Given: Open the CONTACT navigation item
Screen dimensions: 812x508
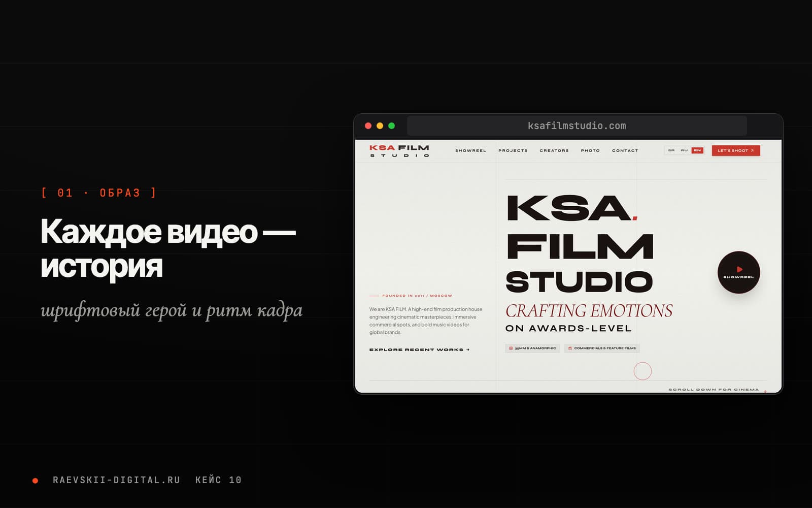Looking at the screenshot, I should 625,150.
